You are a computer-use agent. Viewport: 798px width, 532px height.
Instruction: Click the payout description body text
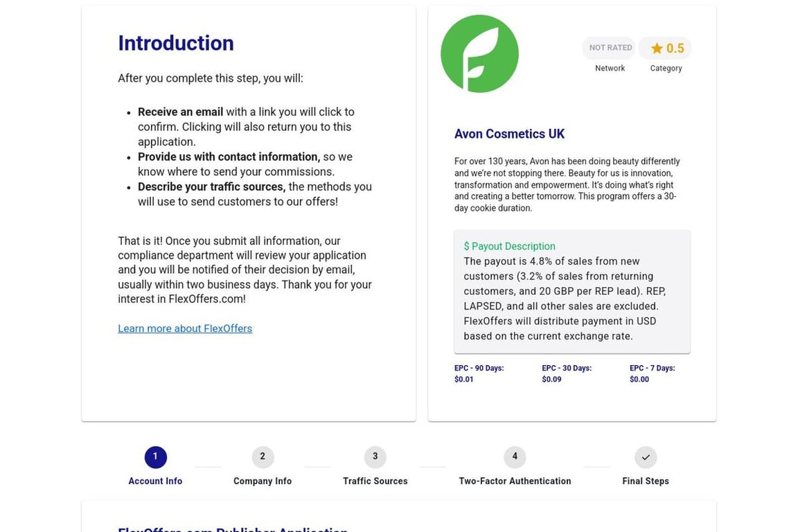(565, 299)
